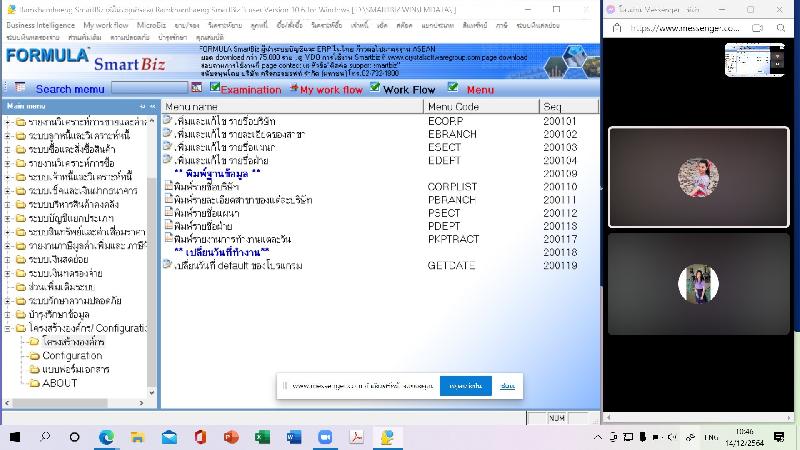This screenshot has height=450, width=800.
Task: Toggle the Examination checkbox
Action: pyautogui.click(x=215, y=88)
